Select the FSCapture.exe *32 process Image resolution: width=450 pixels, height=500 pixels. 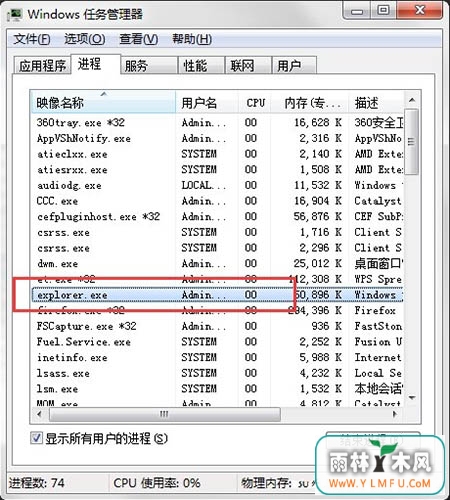pos(217,326)
